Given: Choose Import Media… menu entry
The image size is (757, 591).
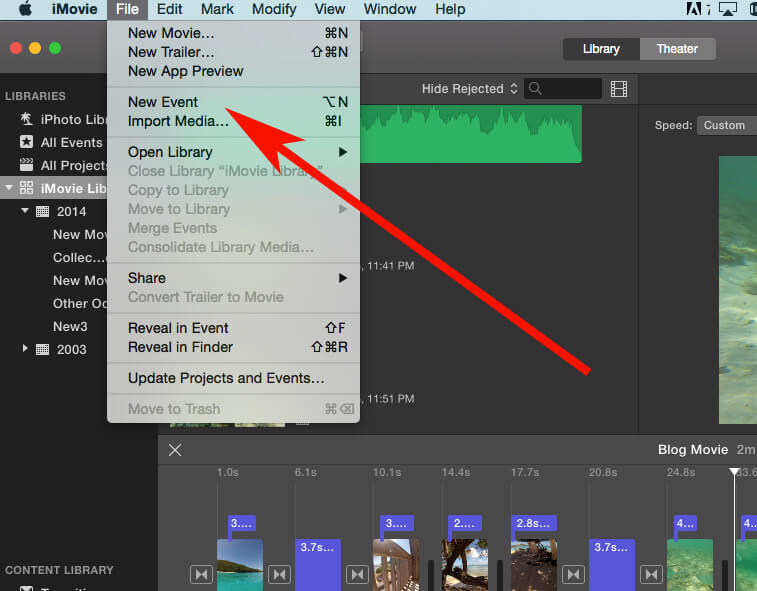Looking at the screenshot, I should click(234, 121).
